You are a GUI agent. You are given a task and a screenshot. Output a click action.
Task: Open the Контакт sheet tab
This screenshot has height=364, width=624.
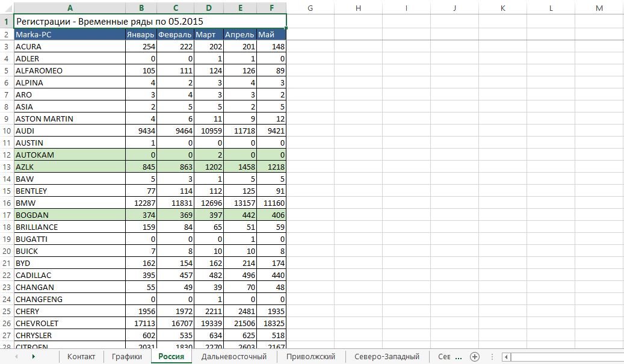81,356
